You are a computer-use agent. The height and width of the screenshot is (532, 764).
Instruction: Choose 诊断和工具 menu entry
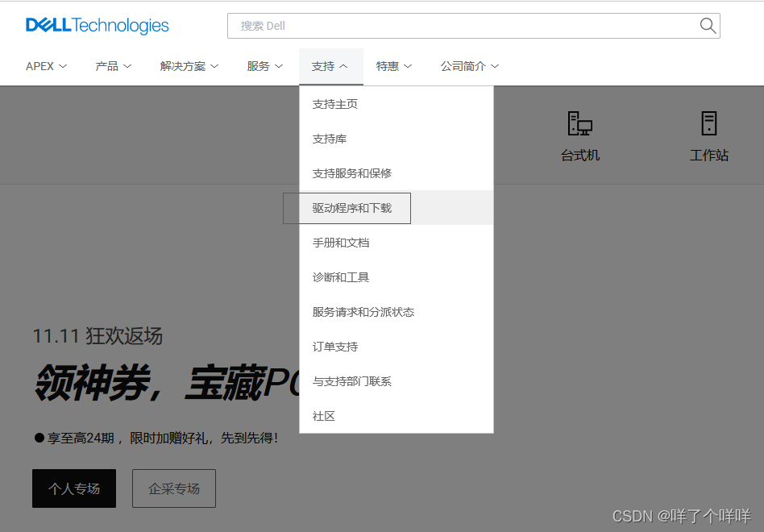(x=397, y=277)
